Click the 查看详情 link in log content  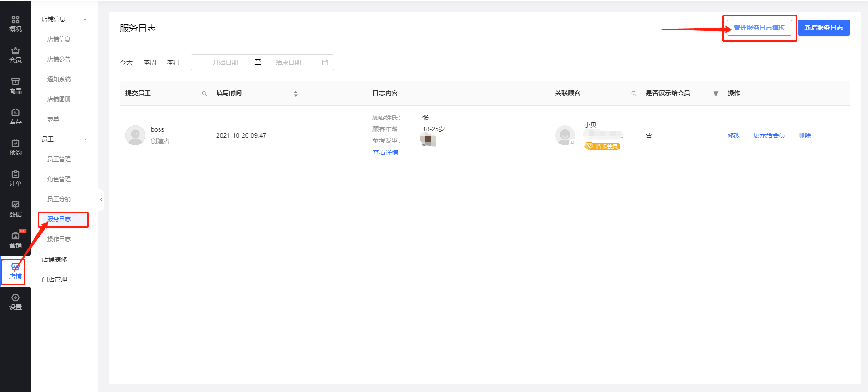pos(385,153)
